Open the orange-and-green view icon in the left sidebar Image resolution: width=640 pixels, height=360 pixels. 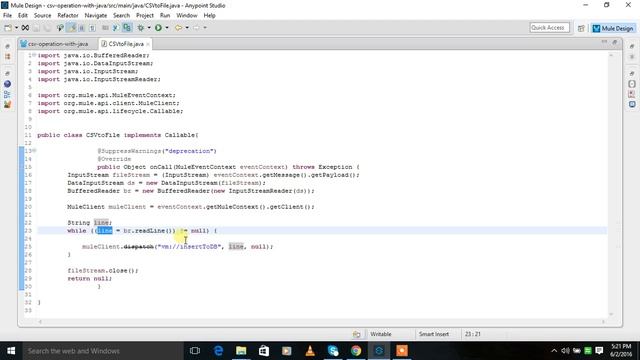(7, 104)
